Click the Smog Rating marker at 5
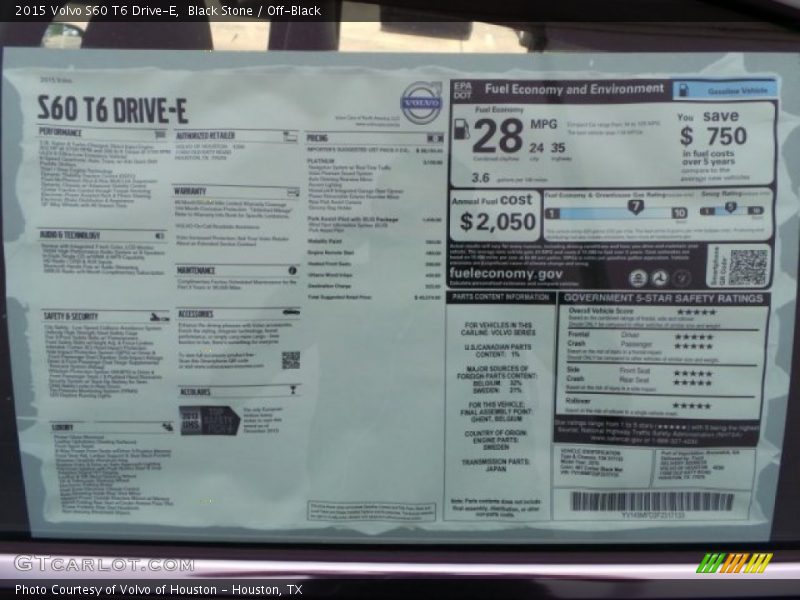 (730, 207)
